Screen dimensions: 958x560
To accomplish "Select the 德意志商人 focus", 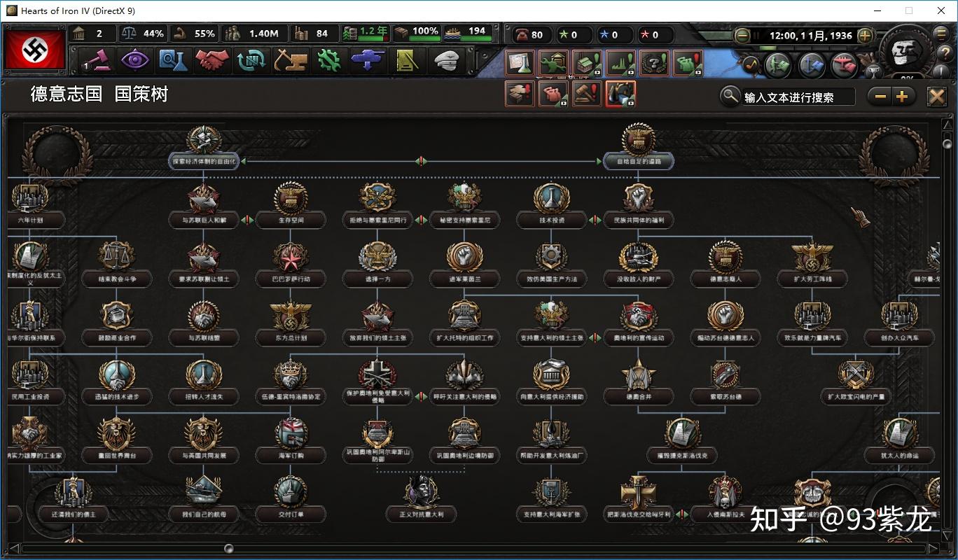I will (725, 266).
